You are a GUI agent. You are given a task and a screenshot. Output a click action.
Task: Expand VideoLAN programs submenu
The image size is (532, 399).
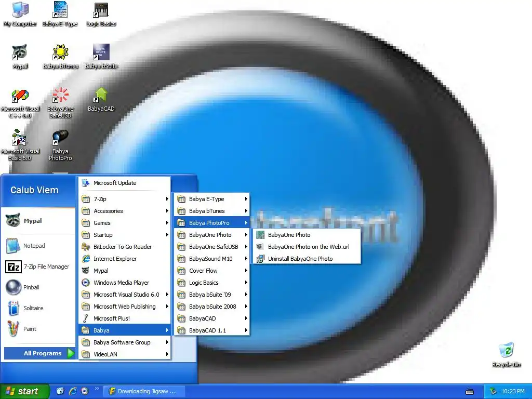tap(125, 354)
